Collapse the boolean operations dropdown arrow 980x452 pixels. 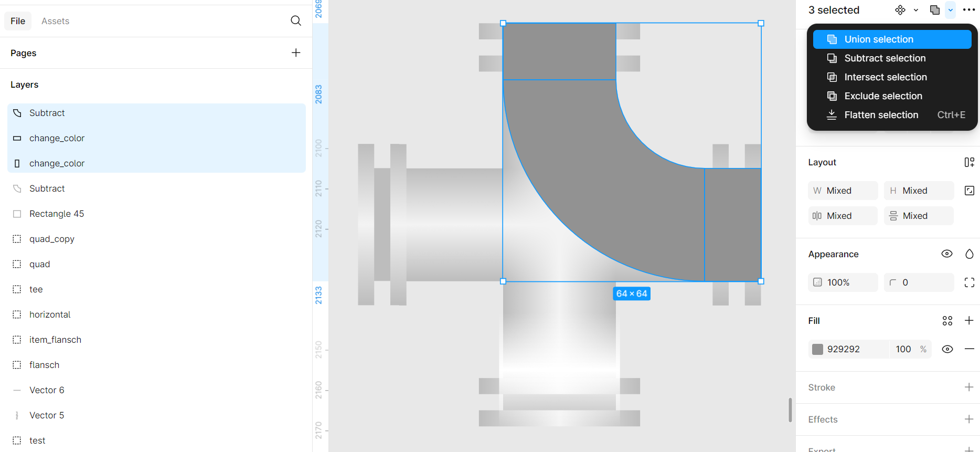pos(950,10)
